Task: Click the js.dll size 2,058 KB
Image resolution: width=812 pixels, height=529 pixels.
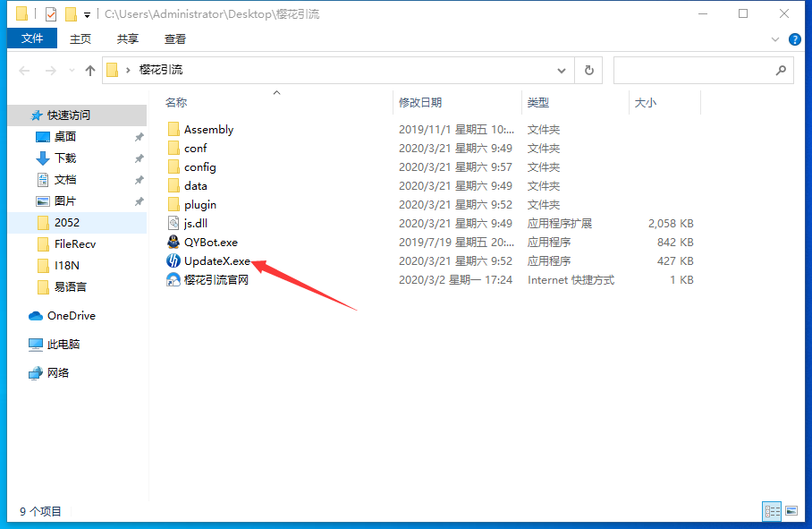Action: point(671,223)
